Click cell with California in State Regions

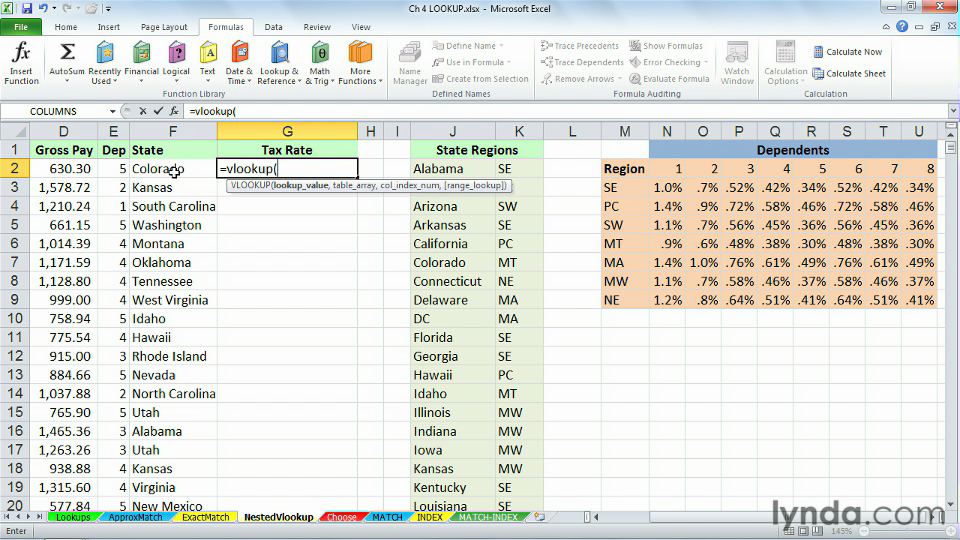[452, 244]
